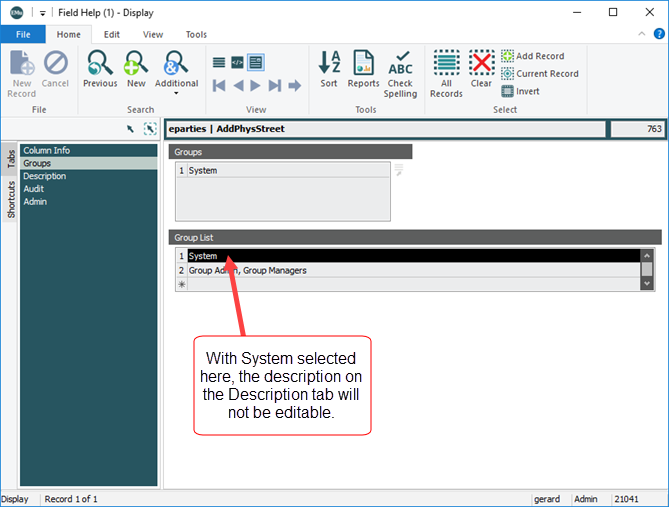The image size is (669, 507).
Task: Run Check Spelling
Action: click(x=401, y=74)
